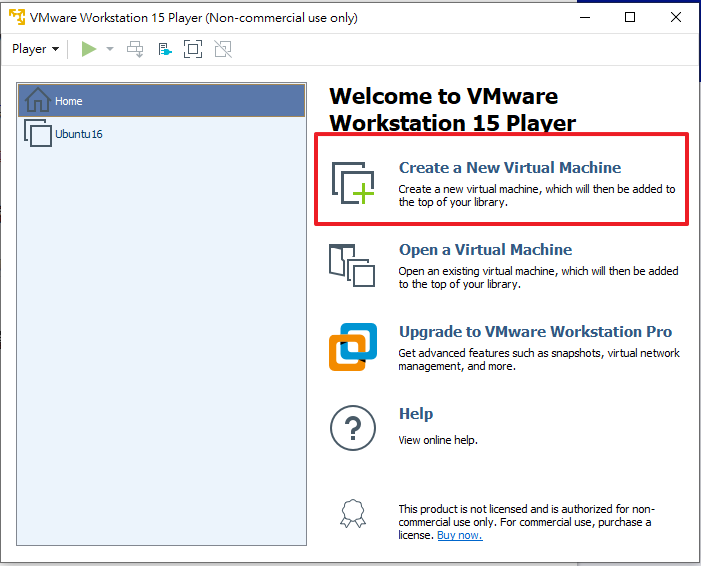Image resolution: width=701 pixels, height=566 pixels.
Task: Expand the power options dropdown arrow
Action: point(110,49)
